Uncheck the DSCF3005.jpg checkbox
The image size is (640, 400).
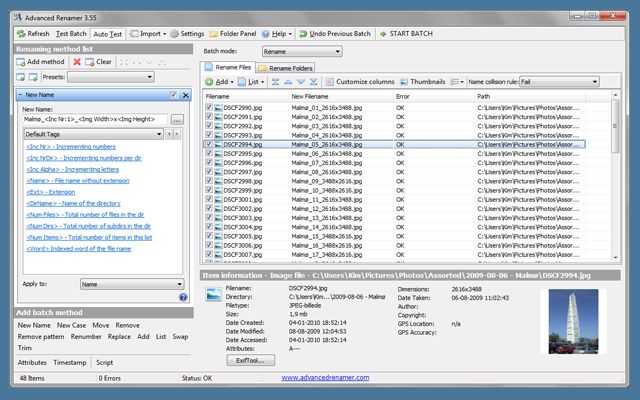[209, 236]
